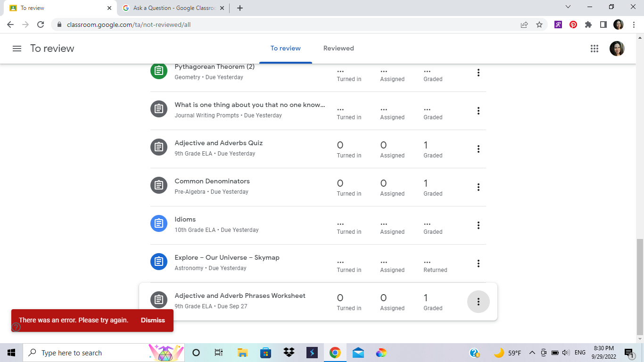Open Adjective and Adverb Phrases Worksheet assignment

[240, 296]
